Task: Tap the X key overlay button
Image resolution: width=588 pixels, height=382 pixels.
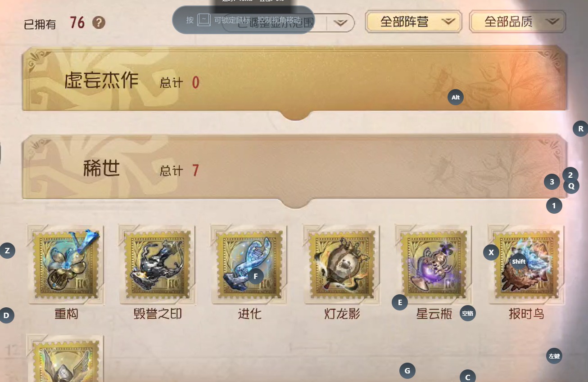Action: click(491, 252)
